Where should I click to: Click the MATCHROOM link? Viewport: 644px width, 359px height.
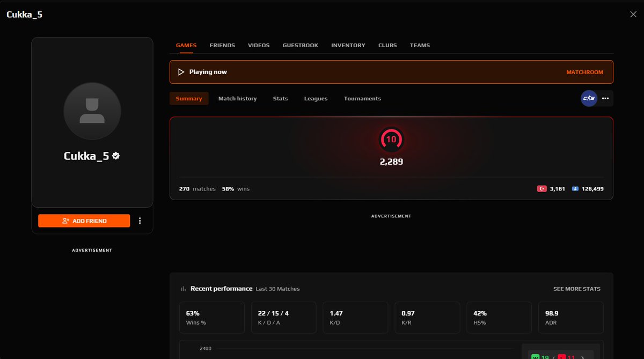pos(584,72)
